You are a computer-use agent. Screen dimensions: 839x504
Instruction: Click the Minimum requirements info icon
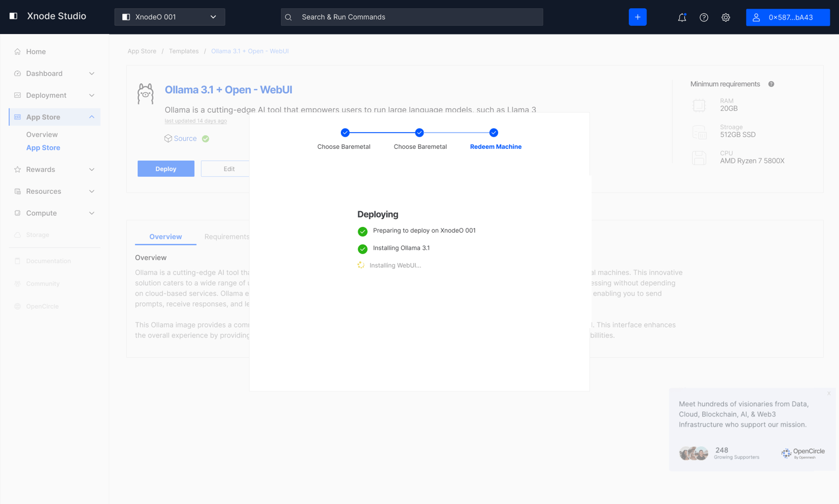point(771,84)
